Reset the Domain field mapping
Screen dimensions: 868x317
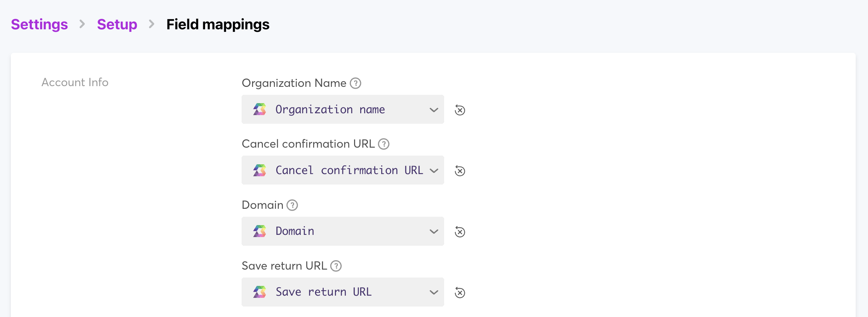click(460, 232)
